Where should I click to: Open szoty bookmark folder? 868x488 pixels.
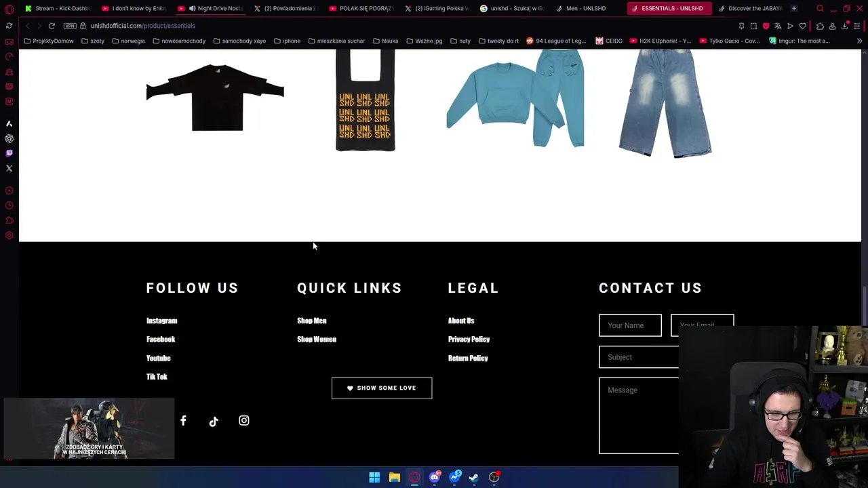93,41
